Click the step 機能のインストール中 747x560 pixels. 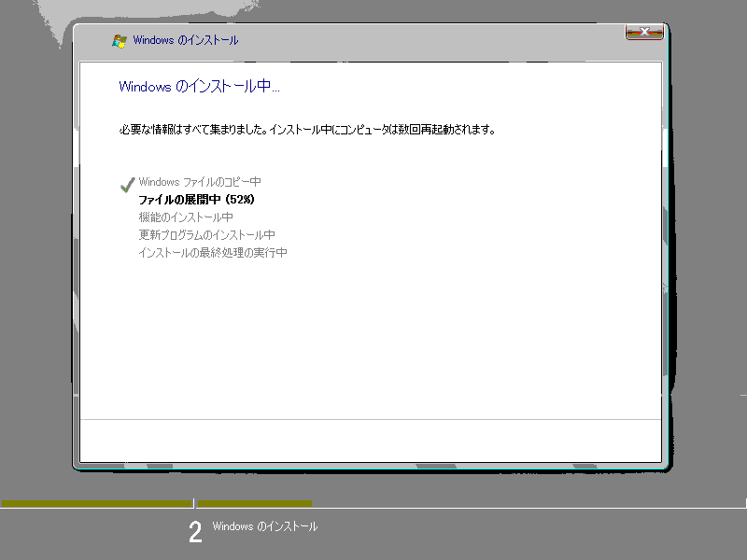point(186,217)
